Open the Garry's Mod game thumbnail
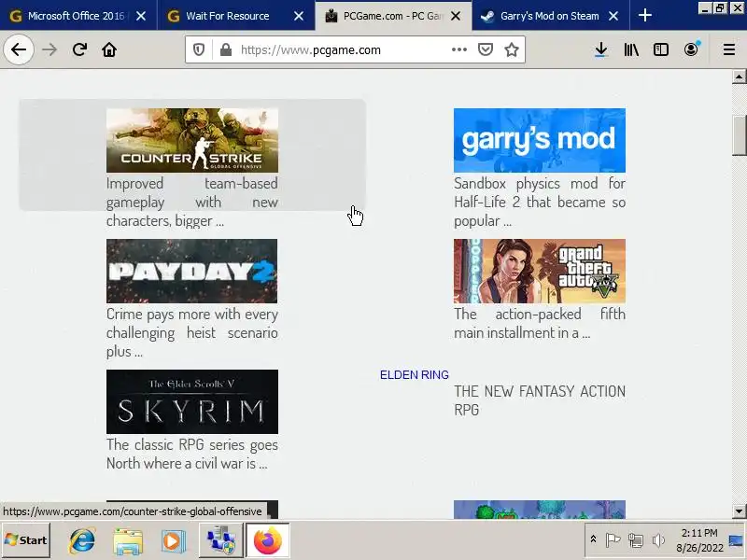This screenshot has width=747, height=560. coord(540,140)
